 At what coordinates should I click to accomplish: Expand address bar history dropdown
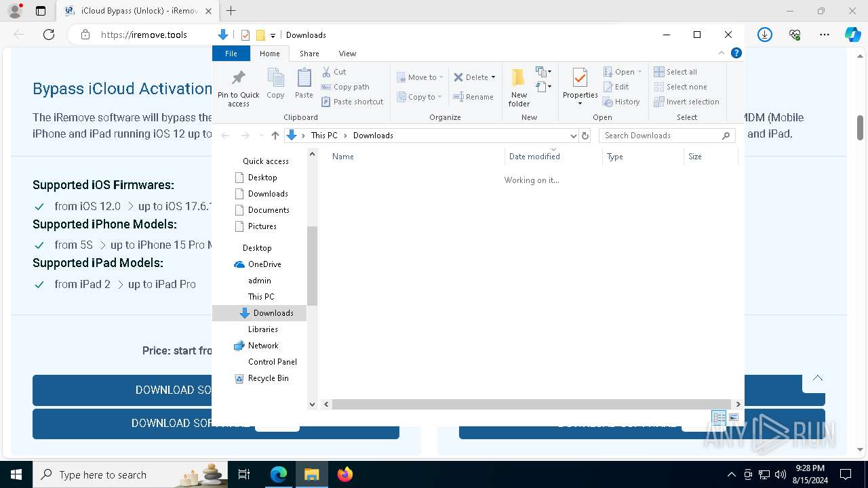(x=574, y=136)
